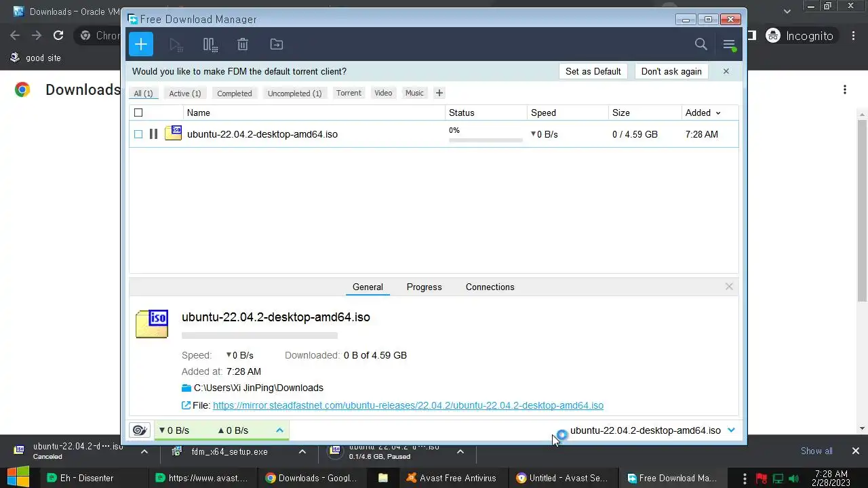Open the mirror.steadfastnet.com file link
This screenshot has width=868, height=488.
tap(408, 405)
